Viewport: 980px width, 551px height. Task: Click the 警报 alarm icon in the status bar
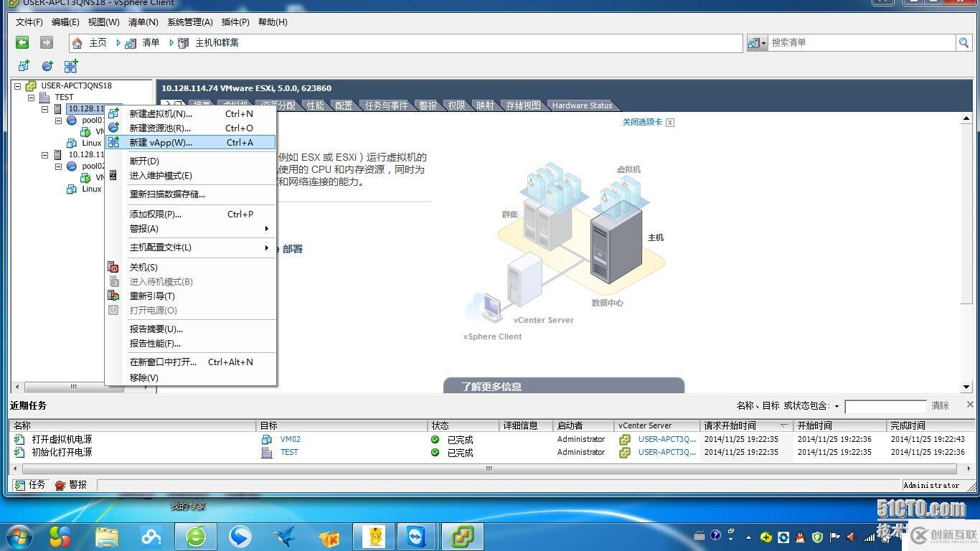coord(60,486)
